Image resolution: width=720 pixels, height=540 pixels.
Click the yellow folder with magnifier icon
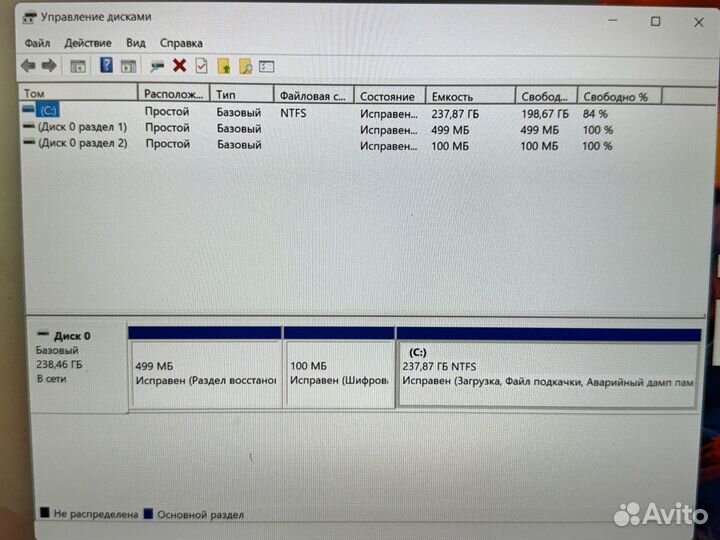pyautogui.click(x=246, y=67)
